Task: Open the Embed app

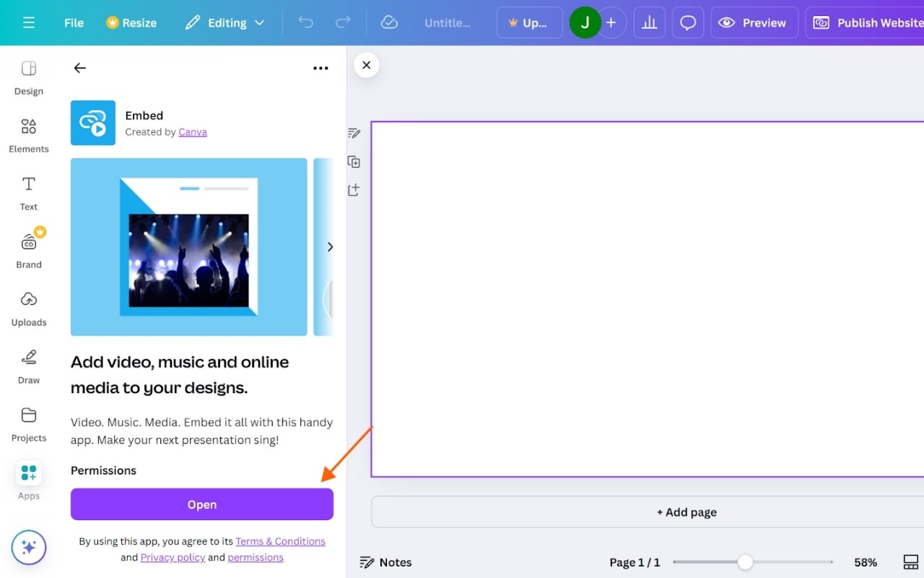Action: coord(201,504)
